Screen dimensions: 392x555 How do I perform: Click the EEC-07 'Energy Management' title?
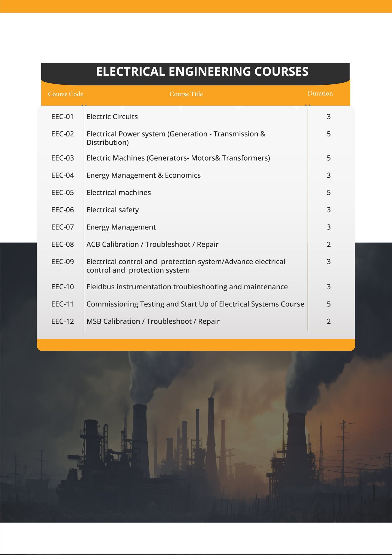pyautogui.click(x=121, y=227)
